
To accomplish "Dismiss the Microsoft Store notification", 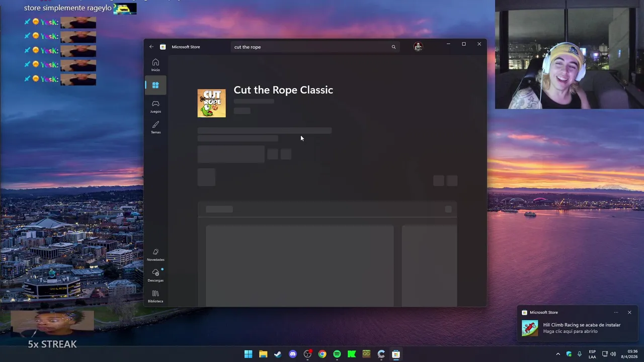I will tap(629, 312).
